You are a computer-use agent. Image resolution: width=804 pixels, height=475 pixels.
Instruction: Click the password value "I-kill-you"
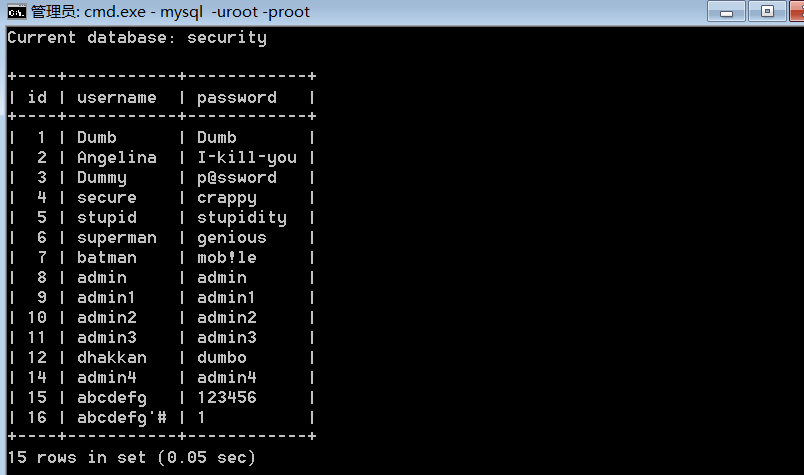click(247, 158)
